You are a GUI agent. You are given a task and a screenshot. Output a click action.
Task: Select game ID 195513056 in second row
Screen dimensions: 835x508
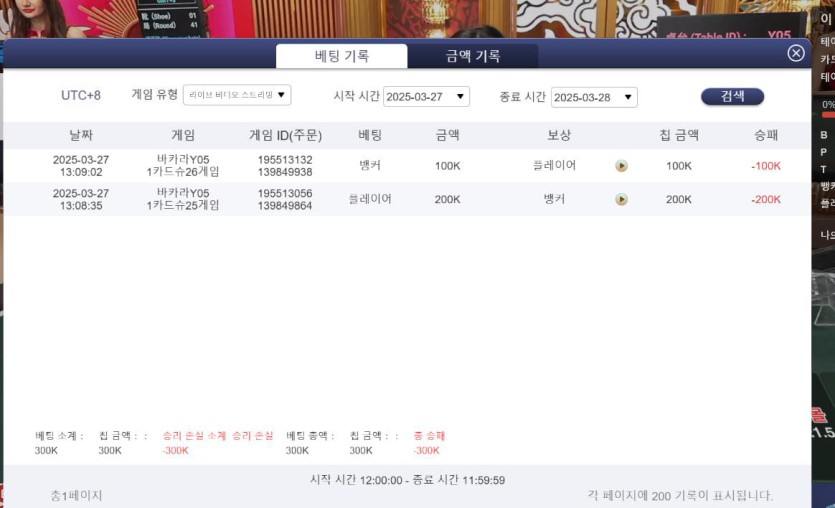coord(285,193)
